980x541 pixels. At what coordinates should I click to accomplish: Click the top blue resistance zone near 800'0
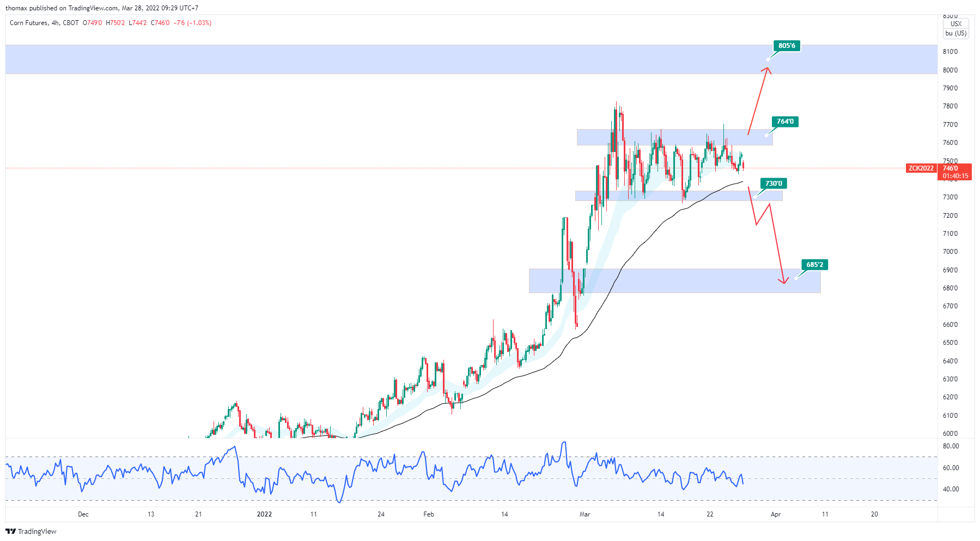click(381, 59)
